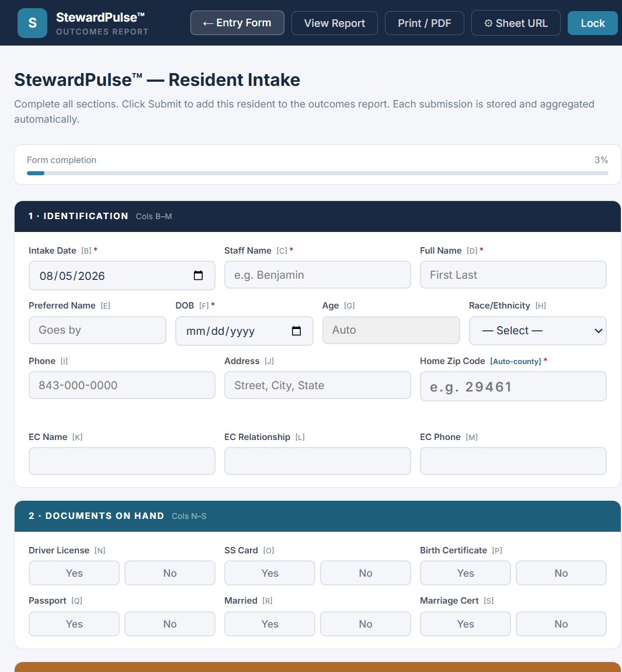Click the Auto-county label
Image resolution: width=622 pixels, height=672 pixels.
click(515, 361)
